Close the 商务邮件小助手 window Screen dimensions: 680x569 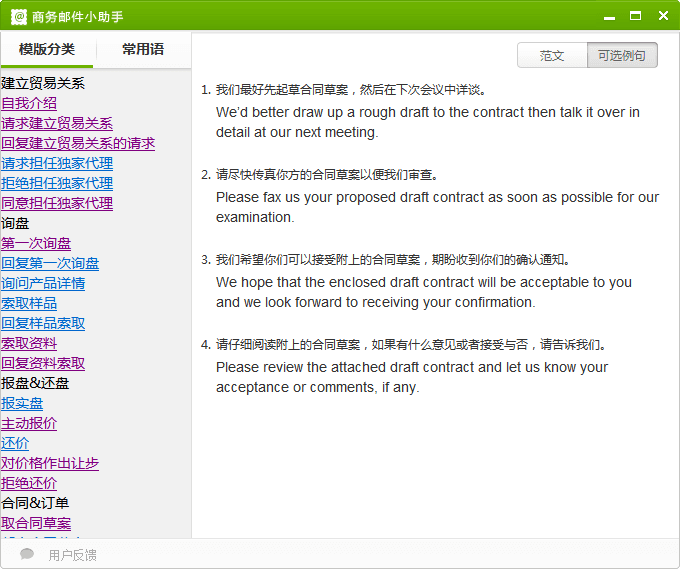[x=662, y=16]
